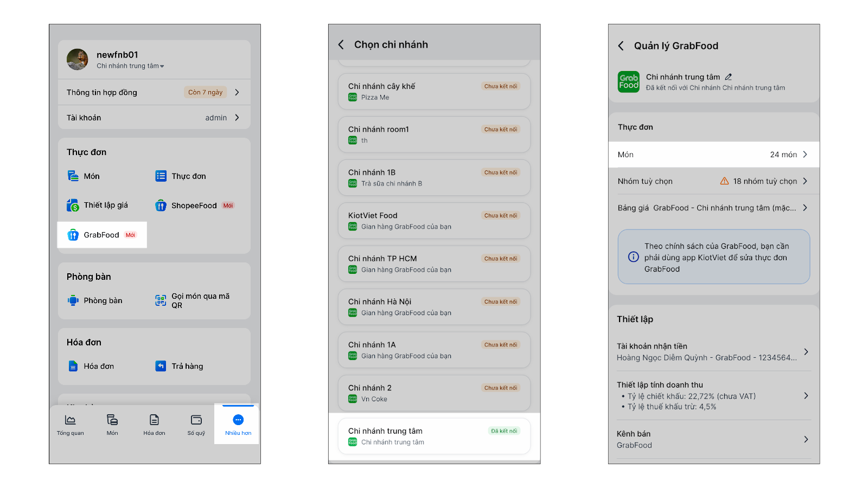Tap the Trả hàng icon
This screenshot has height=488, width=868.
(161, 366)
